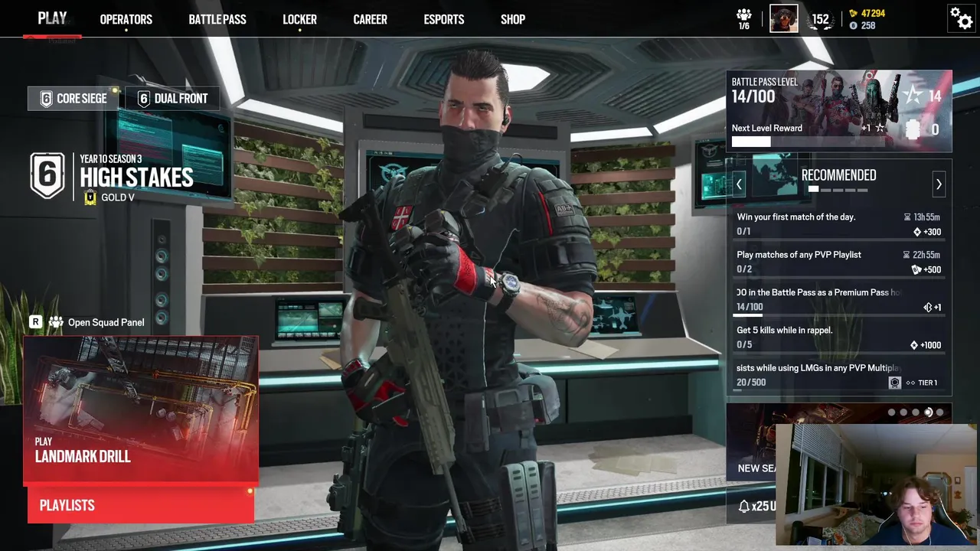Screen dimensions: 980x551
Task: Select the High Stakes season title
Action: point(136,178)
